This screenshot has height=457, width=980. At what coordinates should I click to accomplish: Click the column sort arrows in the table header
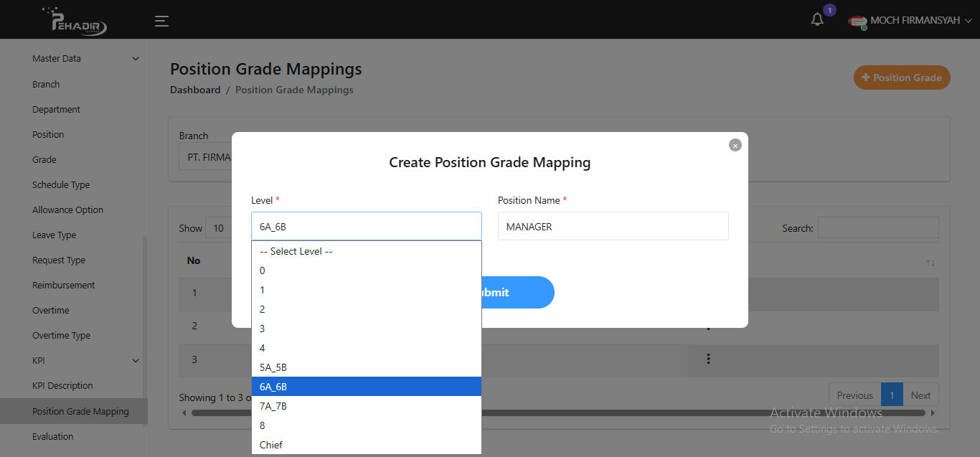click(x=930, y=263)
